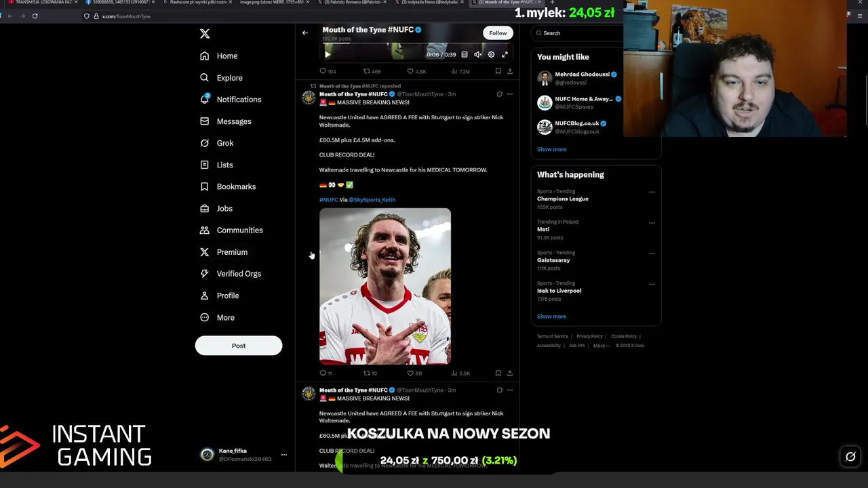
Task: Open Grok icon on the second Woltemade post
Action: pos(500,390)
